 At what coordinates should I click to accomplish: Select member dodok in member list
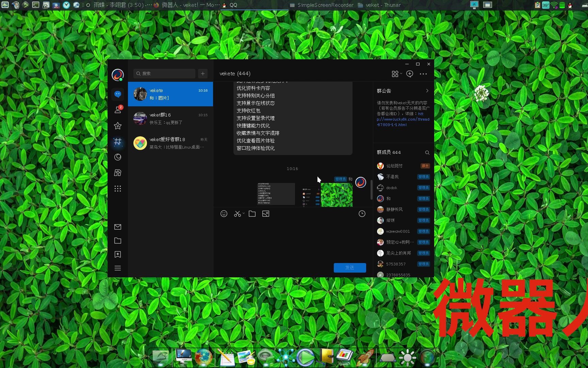coord(403,188)
